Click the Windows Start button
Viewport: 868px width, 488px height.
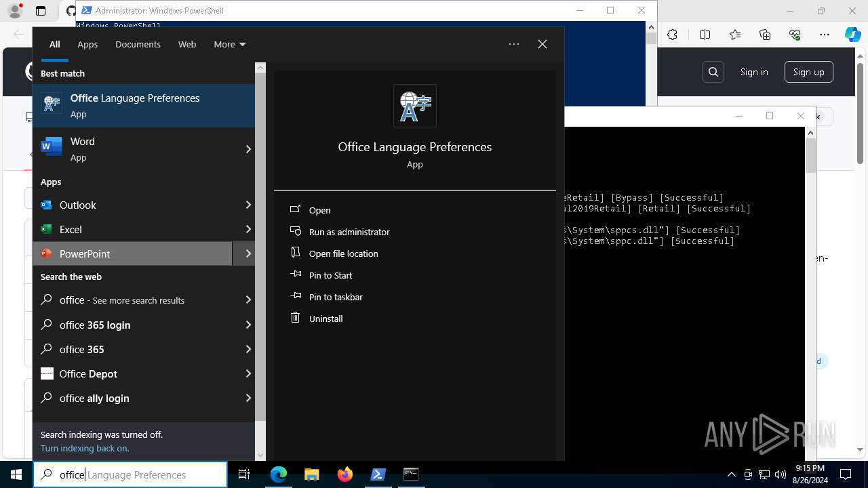[x=16, y=474]
